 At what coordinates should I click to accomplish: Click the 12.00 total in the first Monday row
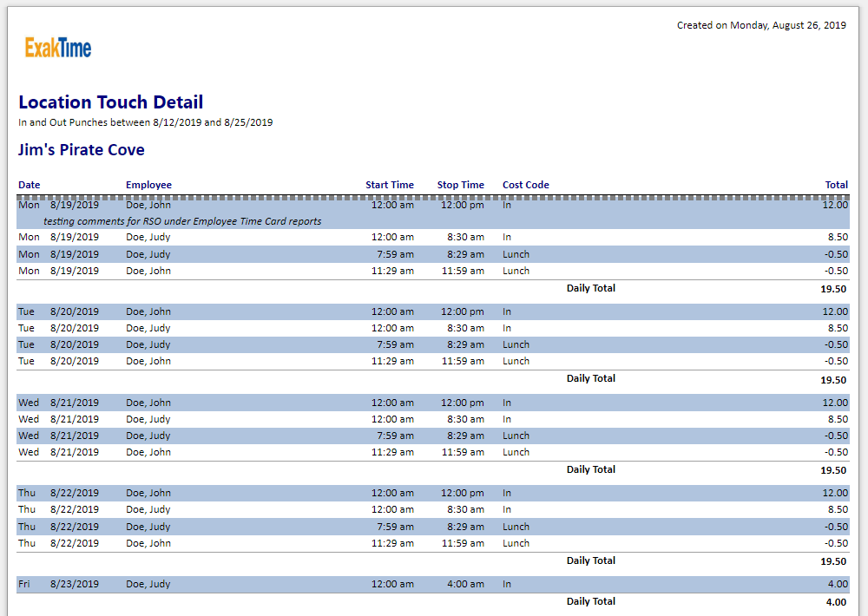tap(835, 205)
